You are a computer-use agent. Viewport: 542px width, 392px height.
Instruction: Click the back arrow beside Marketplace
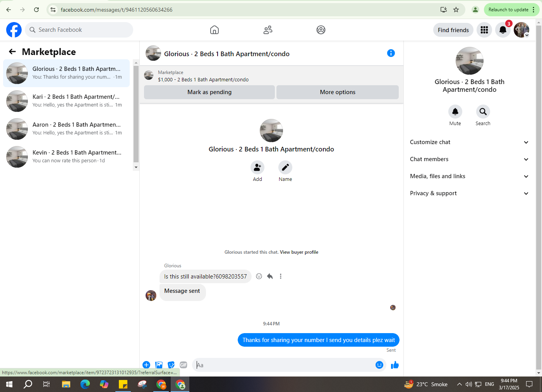click(12, 52)
